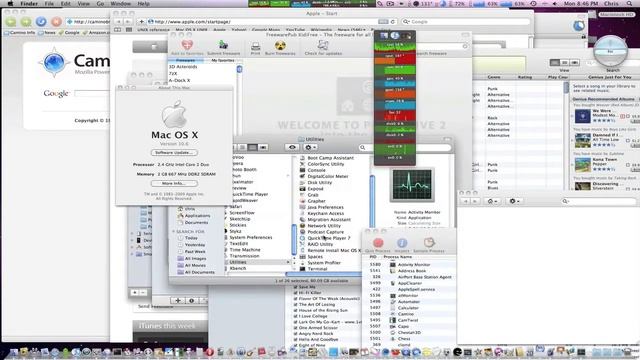Screen dimensions: 640x360
Task: Open Macintosh HD desktop icon
Action: (616, 15)
